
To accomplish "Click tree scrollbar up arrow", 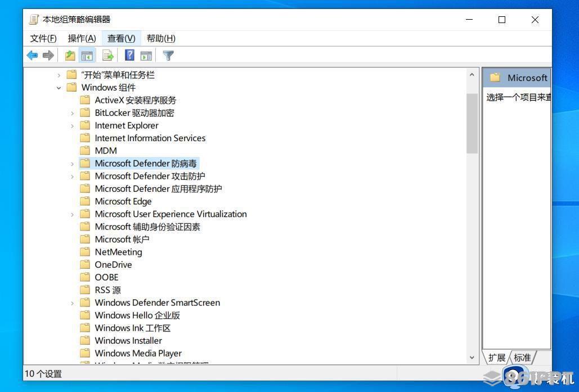I will [x=472, y=75].
